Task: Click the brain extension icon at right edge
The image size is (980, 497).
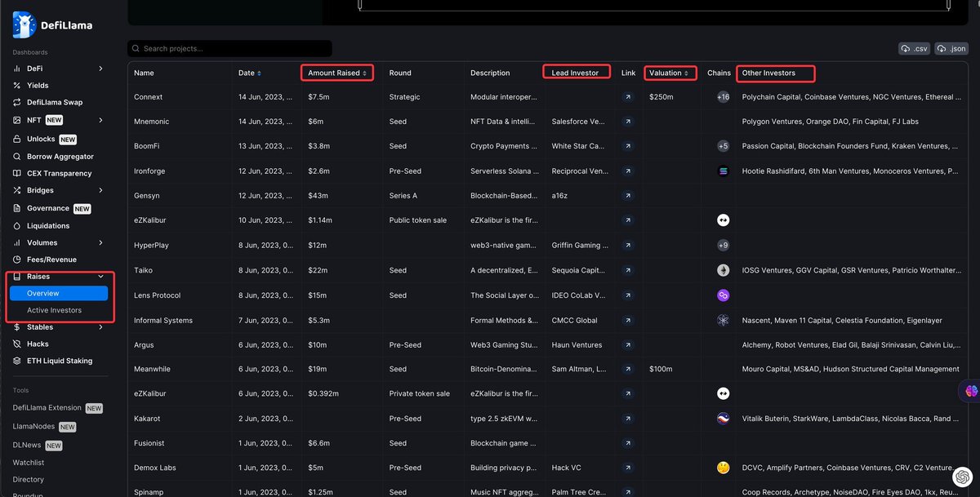Action: click(972, 391)
